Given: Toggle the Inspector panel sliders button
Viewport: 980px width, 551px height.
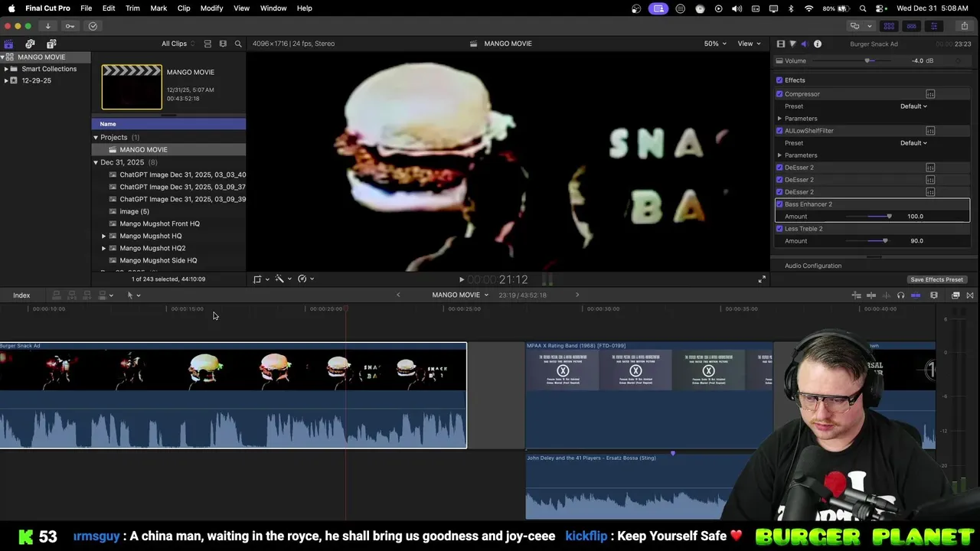Looking at the screenshot, I should pos(933,26).
